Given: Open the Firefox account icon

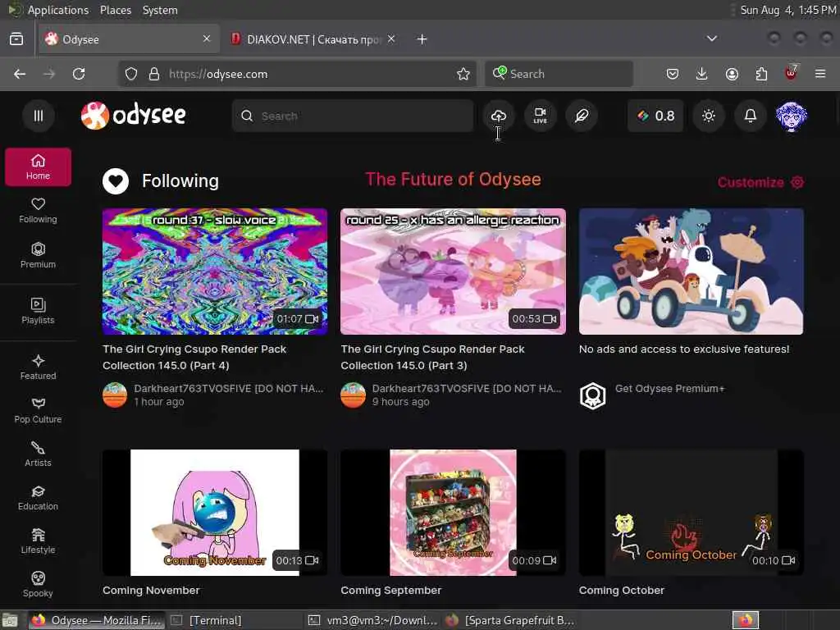Looking at the screenshot, I should click(x=732, y=74).
